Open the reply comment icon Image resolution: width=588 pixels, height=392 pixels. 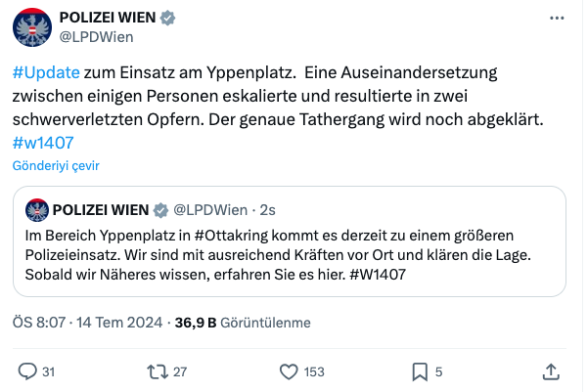click(x=27, y=371)
